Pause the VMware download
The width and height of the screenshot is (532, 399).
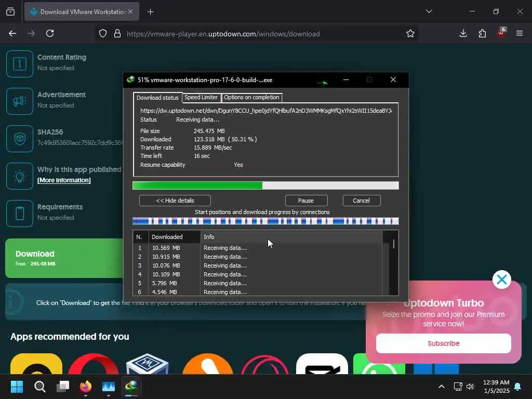(306, 201)
